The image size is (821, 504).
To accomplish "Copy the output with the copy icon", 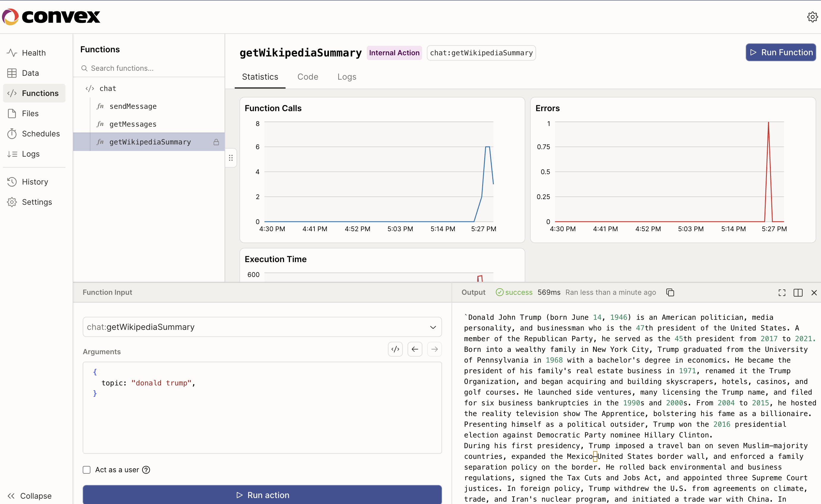I will 670,292.
